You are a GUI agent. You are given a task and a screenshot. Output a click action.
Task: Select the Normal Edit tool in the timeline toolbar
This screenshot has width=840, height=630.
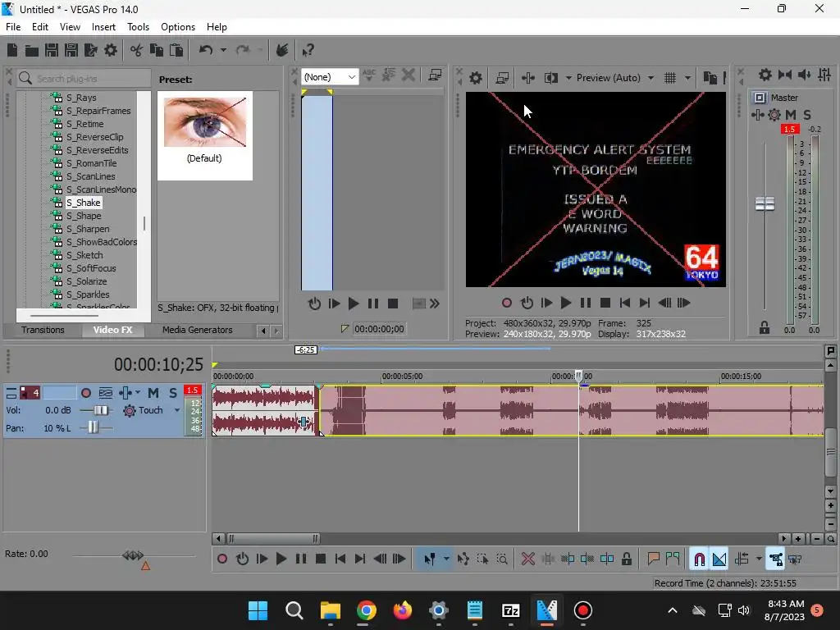pos(430,559)
